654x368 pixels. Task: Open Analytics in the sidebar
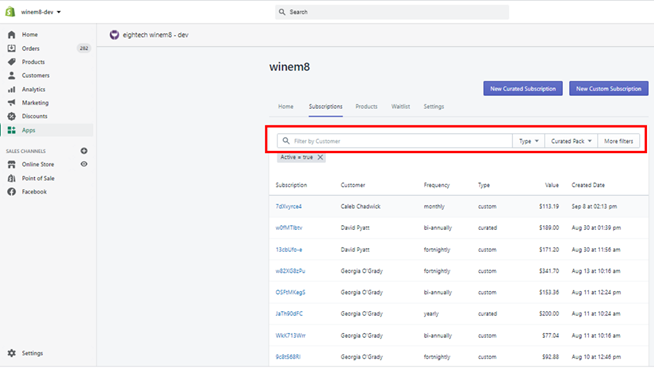pos(34,89)
